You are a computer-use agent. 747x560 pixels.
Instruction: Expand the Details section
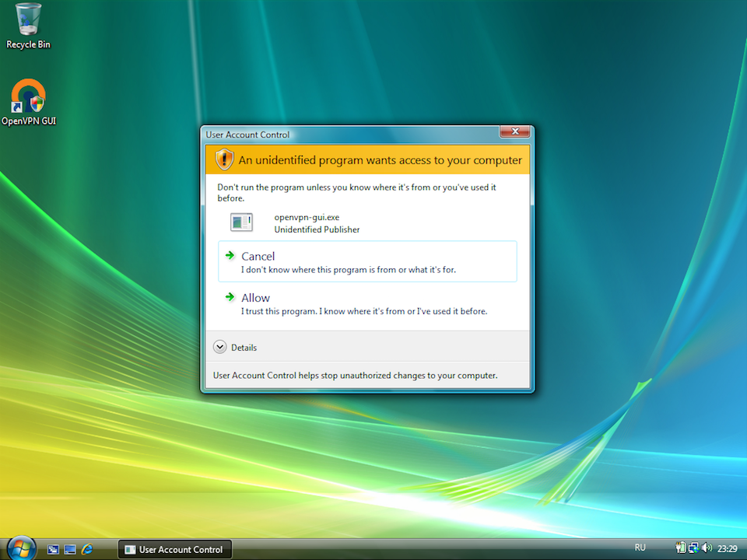click(235, 347)
